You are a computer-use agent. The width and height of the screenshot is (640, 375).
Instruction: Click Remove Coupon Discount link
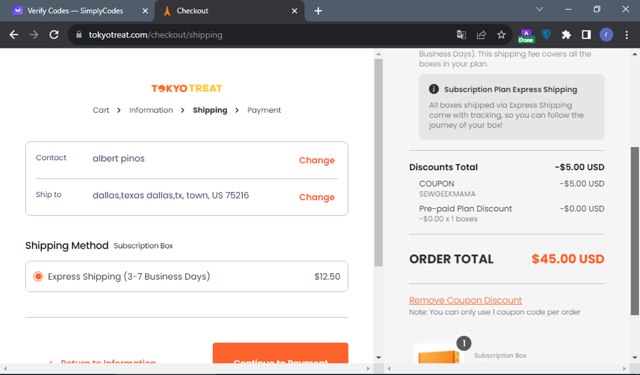(465, 300)
